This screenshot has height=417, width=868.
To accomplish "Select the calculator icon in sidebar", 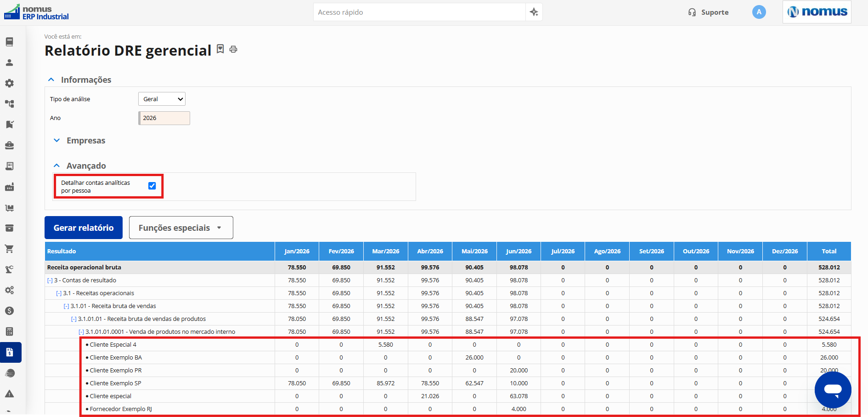I will (x=9, y=331).
